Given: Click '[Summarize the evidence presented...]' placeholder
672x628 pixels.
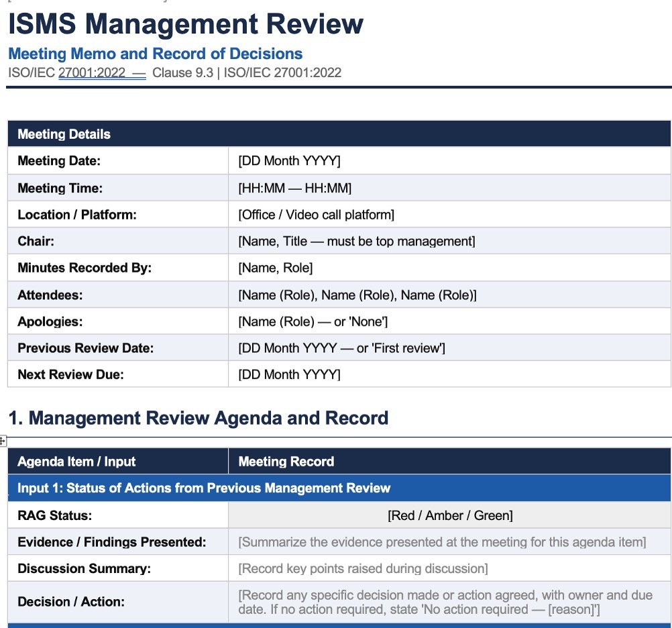Looking at the screenshot, I should 442,542.
